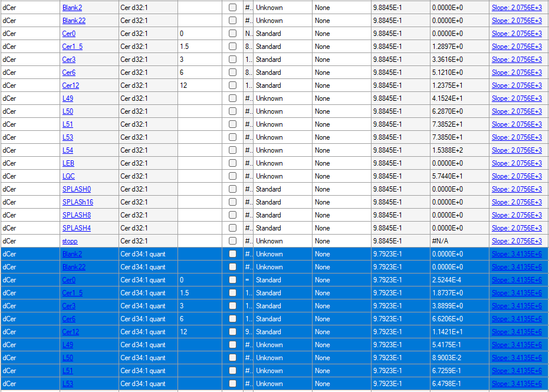Click the L54 sample link
The height and width of the screenshot is (392, 549).
pyautogui.click(x=68, y=150)
